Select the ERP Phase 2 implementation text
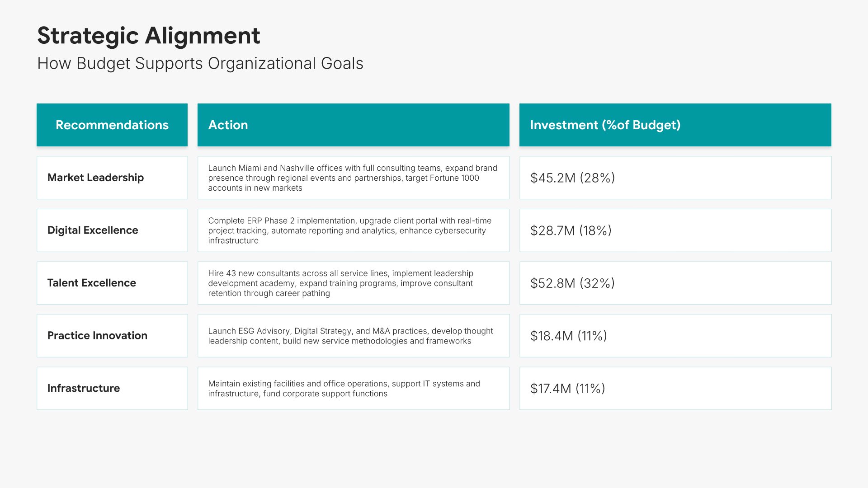The width and height of the screenshot is (868, 488). tap(349, 230)
